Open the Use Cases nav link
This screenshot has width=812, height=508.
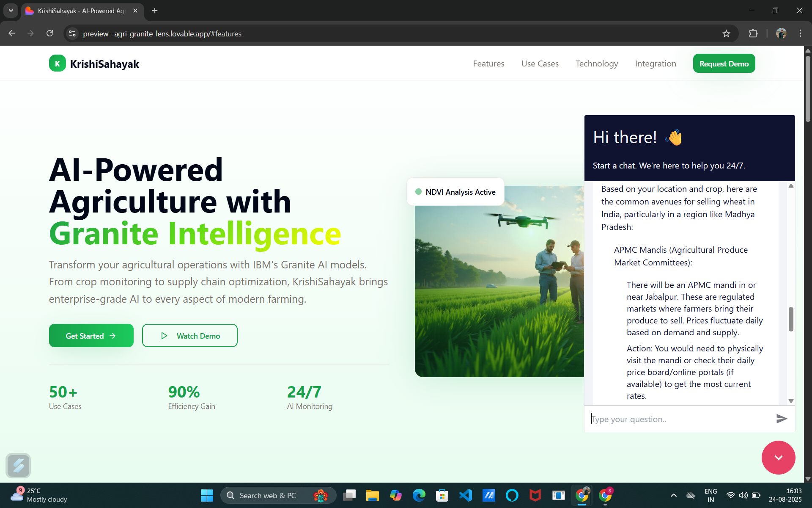point(540,63)
